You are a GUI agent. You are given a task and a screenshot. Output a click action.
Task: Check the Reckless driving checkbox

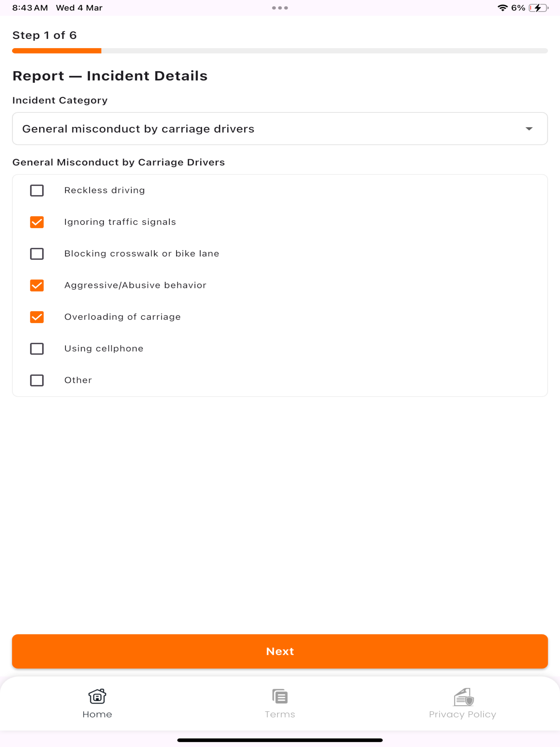pos(37,191)
